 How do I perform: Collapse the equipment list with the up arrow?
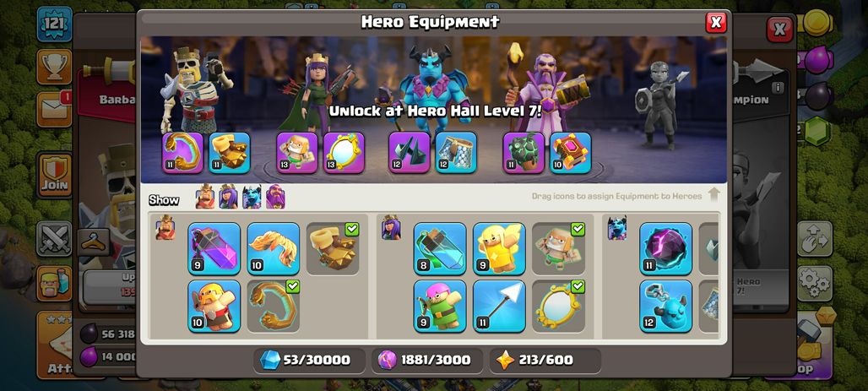713,195
